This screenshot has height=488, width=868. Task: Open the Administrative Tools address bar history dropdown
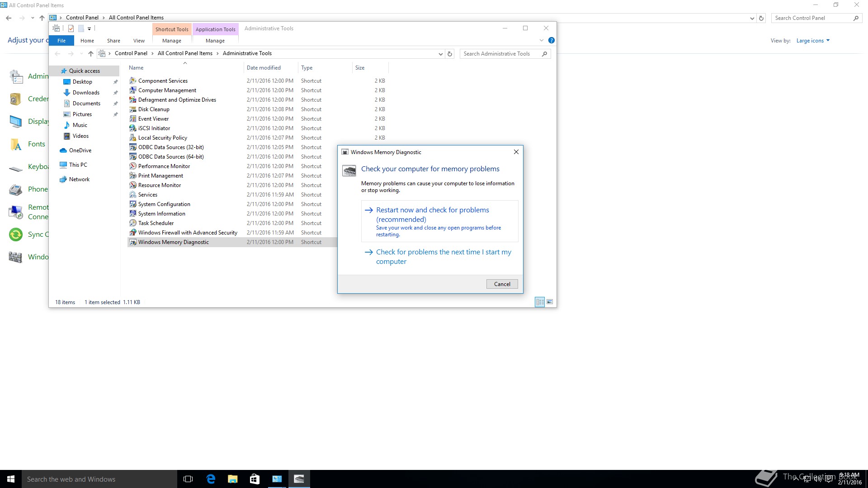[x=440, y=54]
